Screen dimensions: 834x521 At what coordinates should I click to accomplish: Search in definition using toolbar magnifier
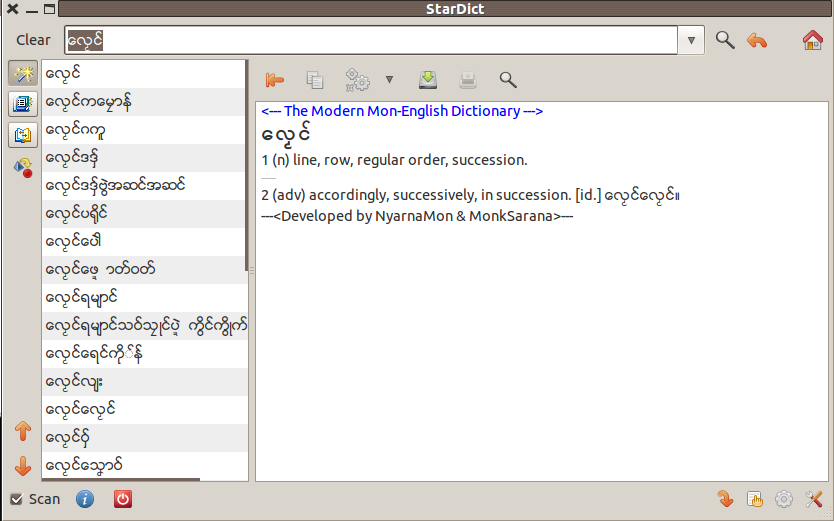coord(508,79)
